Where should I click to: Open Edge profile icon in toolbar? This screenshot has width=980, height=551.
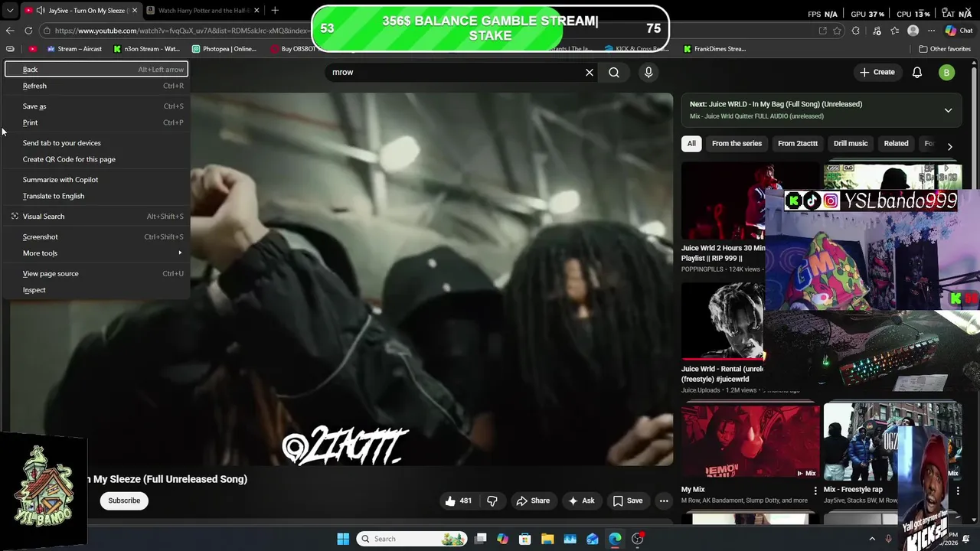coord(913,31)
